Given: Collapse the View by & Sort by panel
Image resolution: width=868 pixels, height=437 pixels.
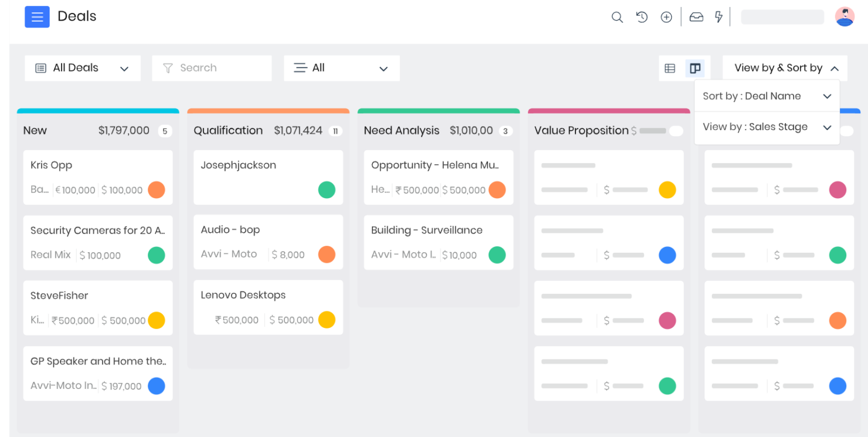Looking at the screenshot, I should [785, 67].
